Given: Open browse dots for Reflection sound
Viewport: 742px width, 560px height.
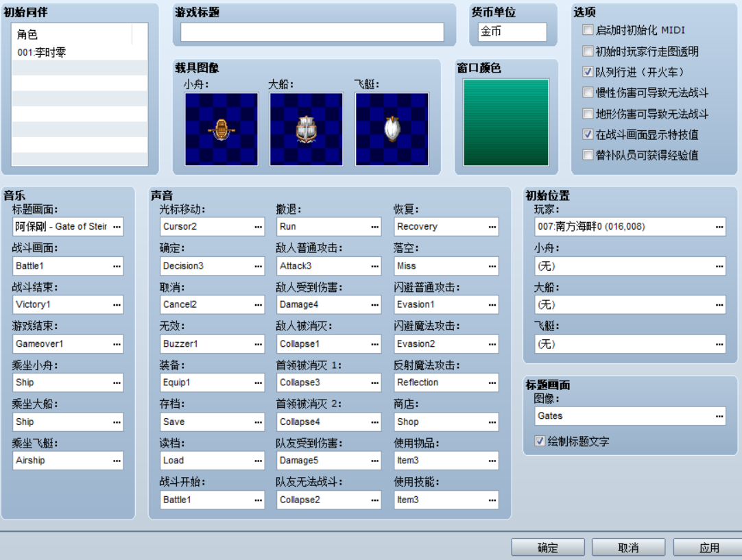Looking at the screenshot, I should (492, 383).
